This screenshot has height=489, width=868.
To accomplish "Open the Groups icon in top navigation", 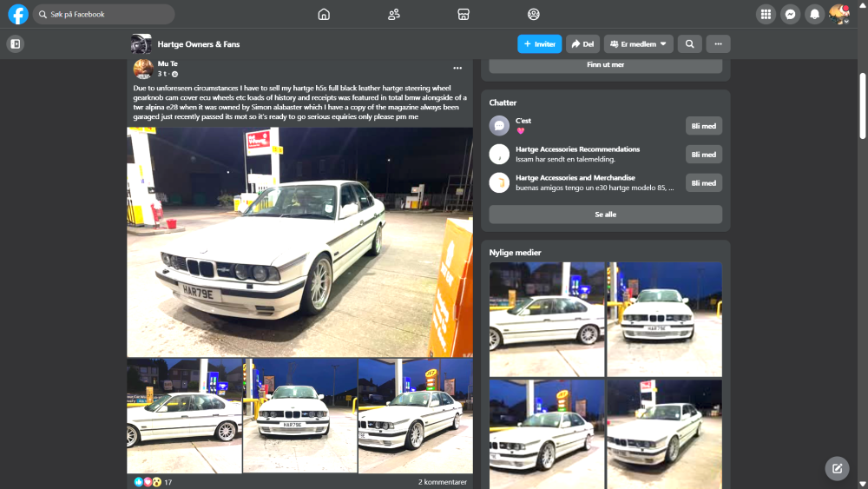I will 534,14.
